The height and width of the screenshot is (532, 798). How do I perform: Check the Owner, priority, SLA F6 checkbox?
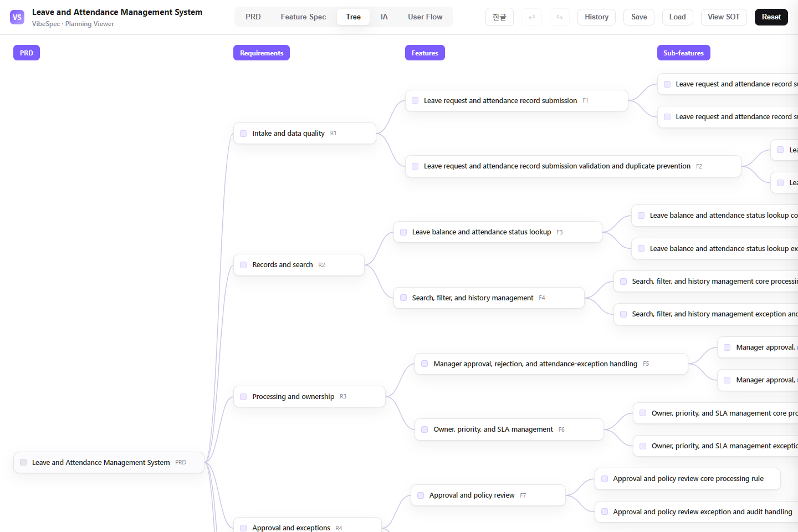424,429
